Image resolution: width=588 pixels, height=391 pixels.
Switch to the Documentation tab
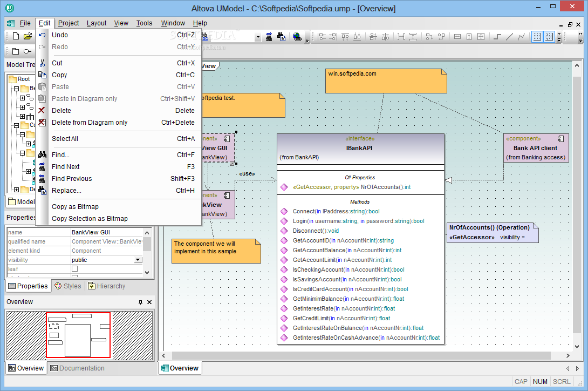77,368
